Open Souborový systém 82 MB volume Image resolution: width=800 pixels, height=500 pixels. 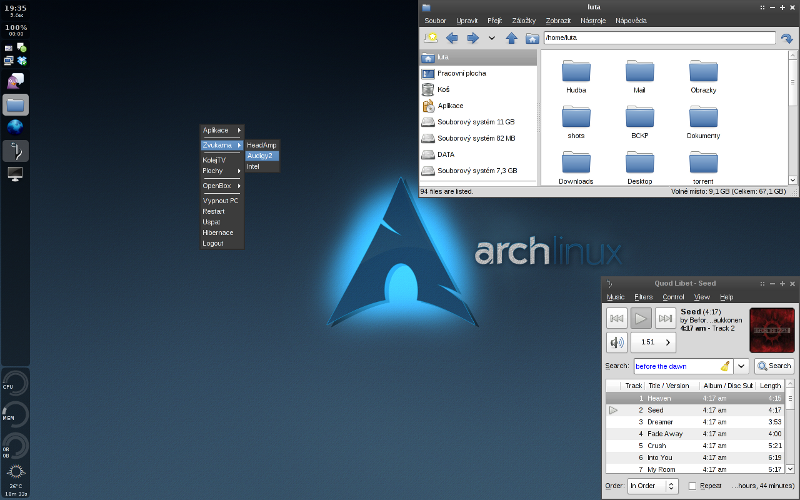tap(478, 138)
